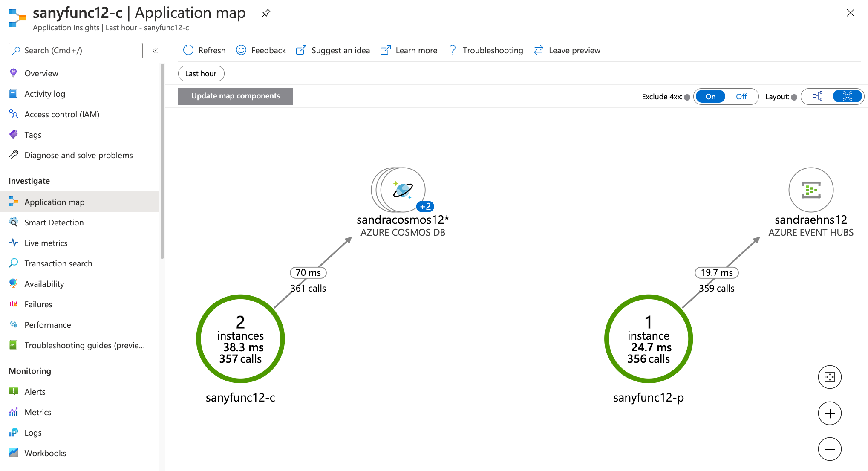Turn Exclude 4xx to Off

741,97
